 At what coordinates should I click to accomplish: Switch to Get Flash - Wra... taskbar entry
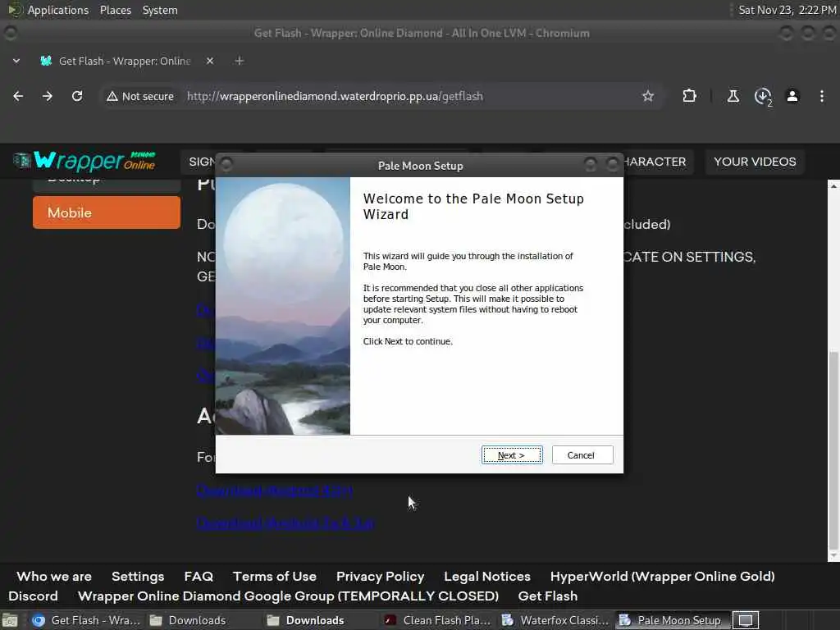click(87, 620)
